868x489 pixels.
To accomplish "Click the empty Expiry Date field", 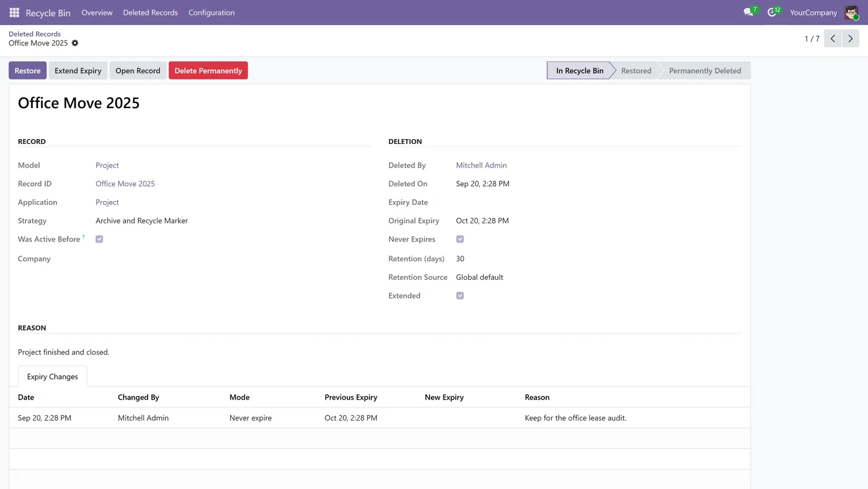I will click(x=598, y=202).
